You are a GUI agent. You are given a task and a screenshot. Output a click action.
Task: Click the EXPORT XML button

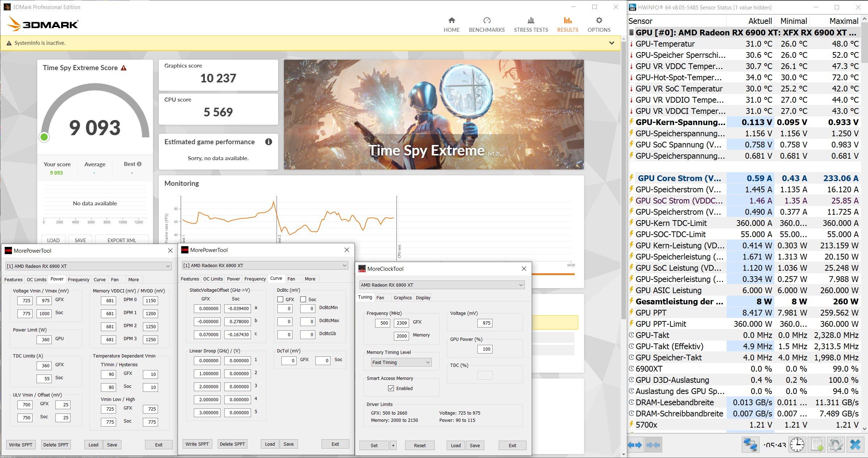coord(122,240)
